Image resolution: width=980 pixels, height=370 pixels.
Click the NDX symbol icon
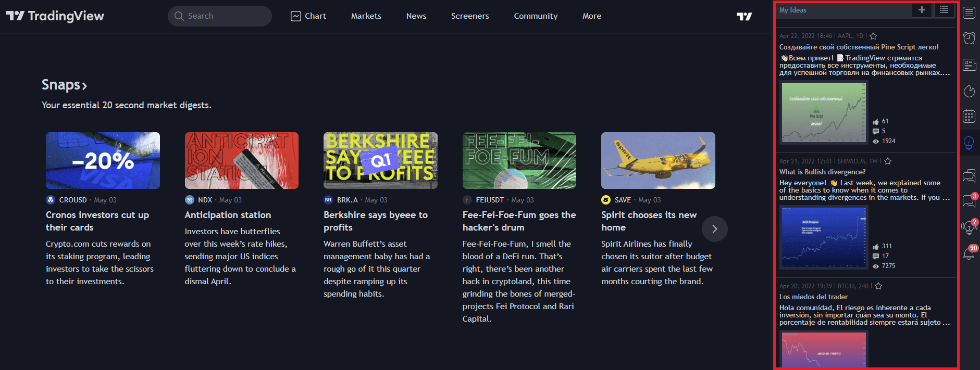tap(190, 200)
